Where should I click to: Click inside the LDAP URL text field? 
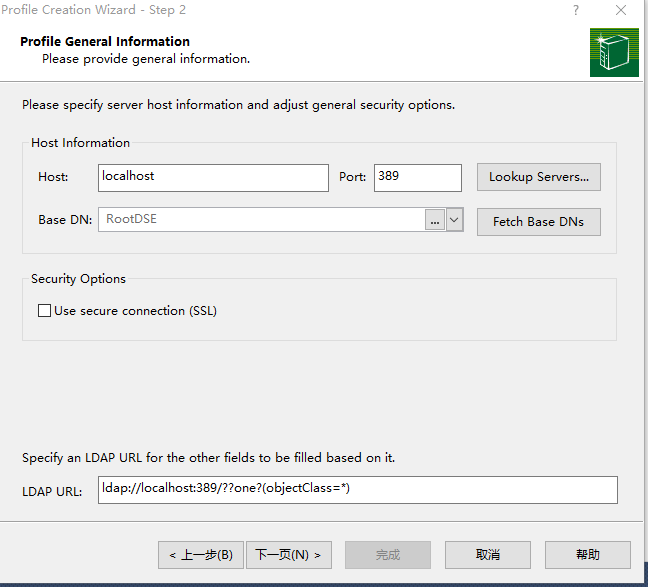tap(358, 489)
